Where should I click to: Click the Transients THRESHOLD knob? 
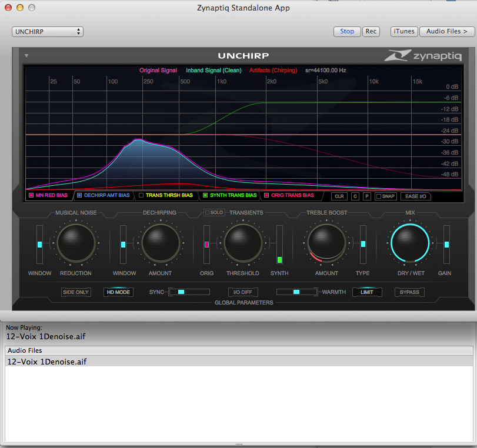click(243, 243)
